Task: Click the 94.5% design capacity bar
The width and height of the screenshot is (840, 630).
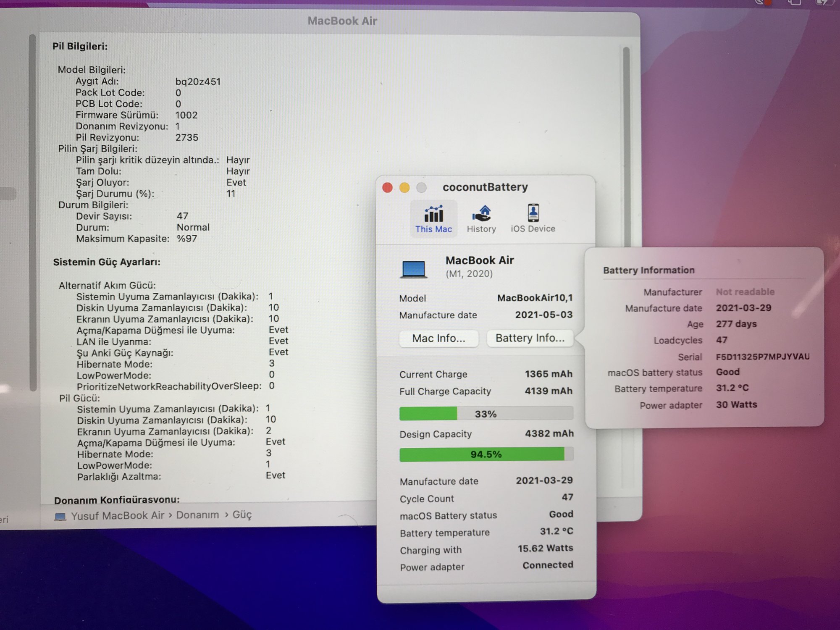Action: point(486,454)
